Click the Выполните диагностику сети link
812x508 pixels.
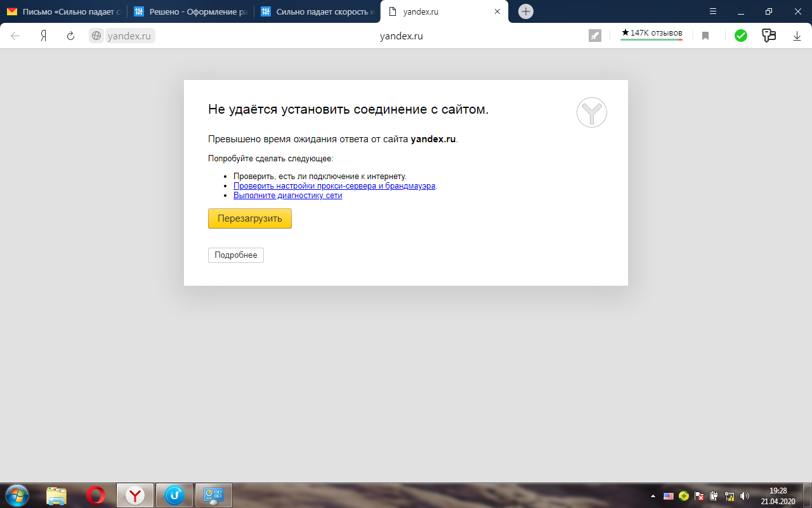click(288, 196)
